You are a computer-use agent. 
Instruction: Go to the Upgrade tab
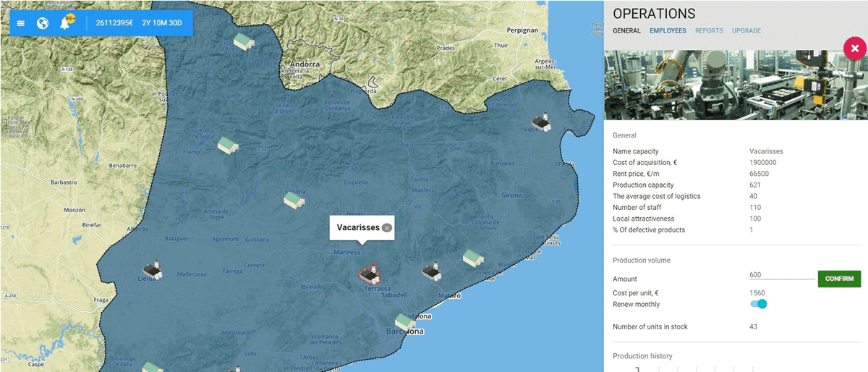[x=746, y=30]
